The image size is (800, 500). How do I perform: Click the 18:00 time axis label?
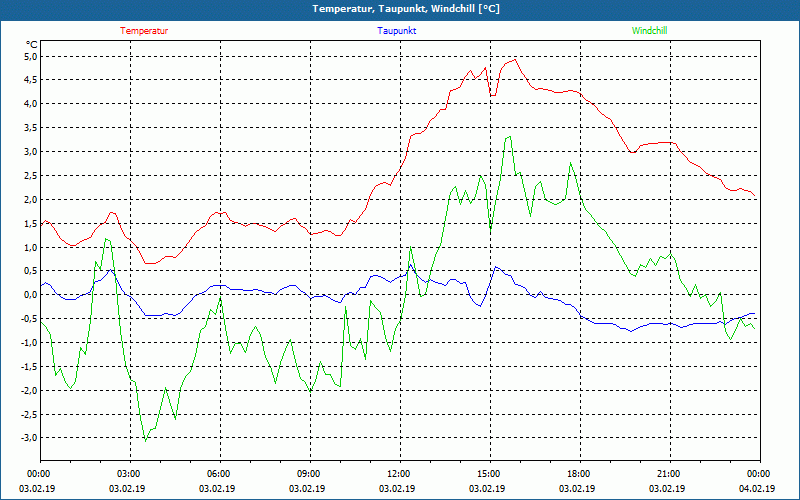pyautogui.click(x=580, y=474)
